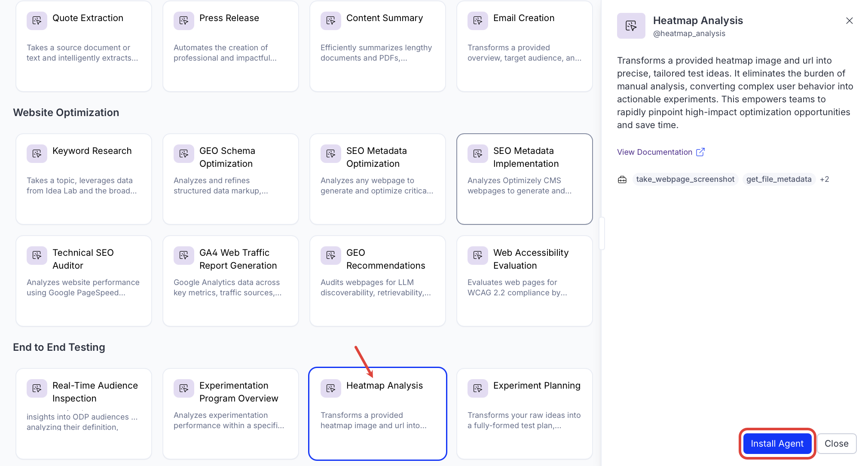Open the View Documentation link
Image resolution: width=868 pixels, height=466 pixels.
point(654,152)
